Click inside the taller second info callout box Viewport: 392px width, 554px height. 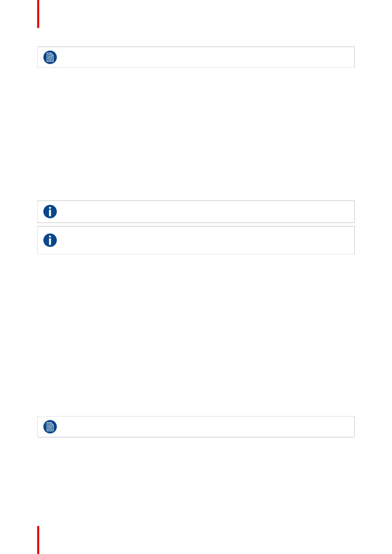[x=204, y=240]
